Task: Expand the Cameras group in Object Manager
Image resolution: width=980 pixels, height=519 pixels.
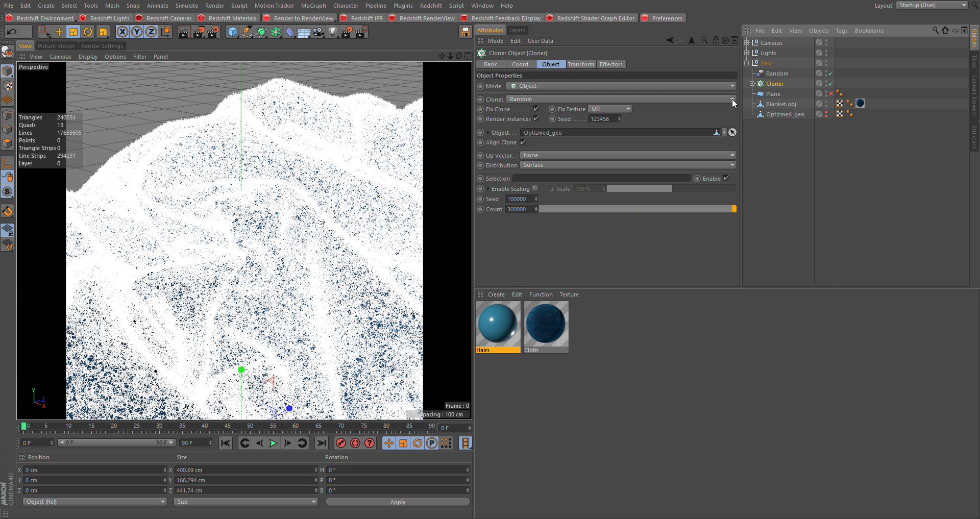Action: tap(747, 43)
